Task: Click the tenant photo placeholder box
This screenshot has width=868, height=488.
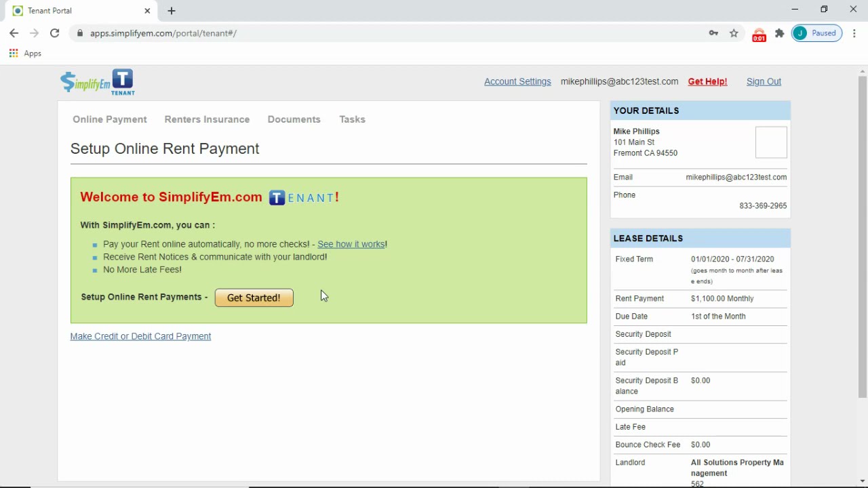Action: (x=771, y=142)
